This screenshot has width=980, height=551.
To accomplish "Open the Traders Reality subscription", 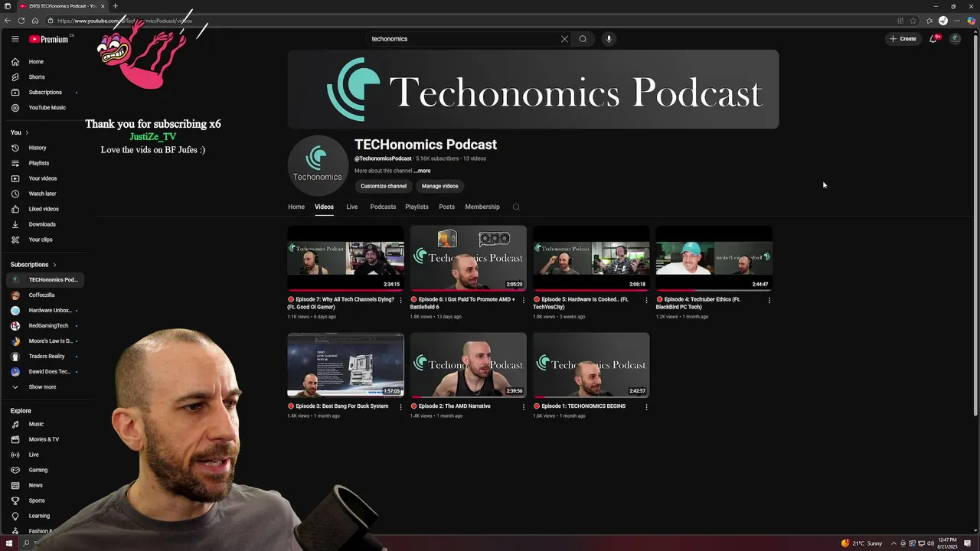I will tap(46, 357).
